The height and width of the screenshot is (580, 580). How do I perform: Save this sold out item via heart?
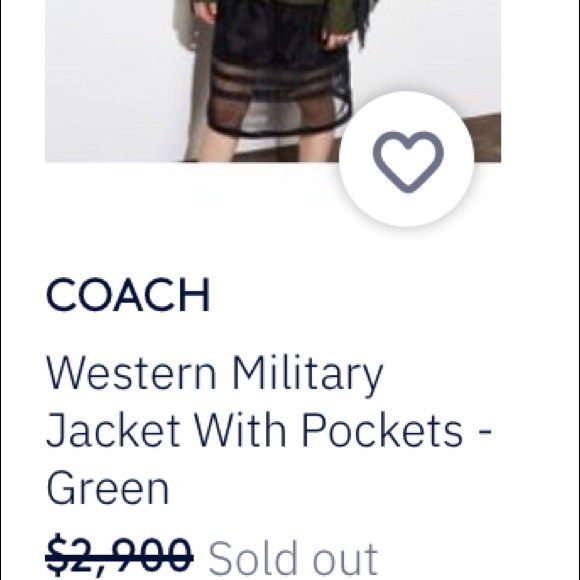(407, 159)
